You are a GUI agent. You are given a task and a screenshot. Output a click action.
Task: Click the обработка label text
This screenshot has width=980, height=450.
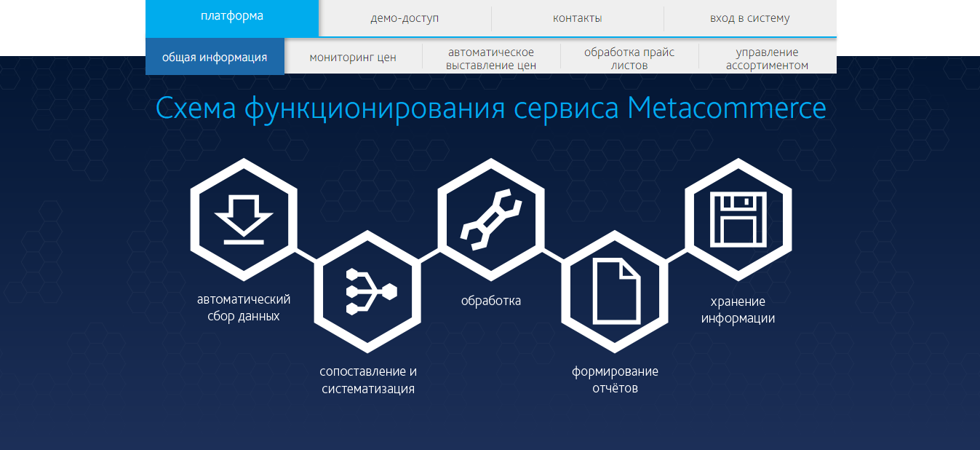(x=491, y=299)
